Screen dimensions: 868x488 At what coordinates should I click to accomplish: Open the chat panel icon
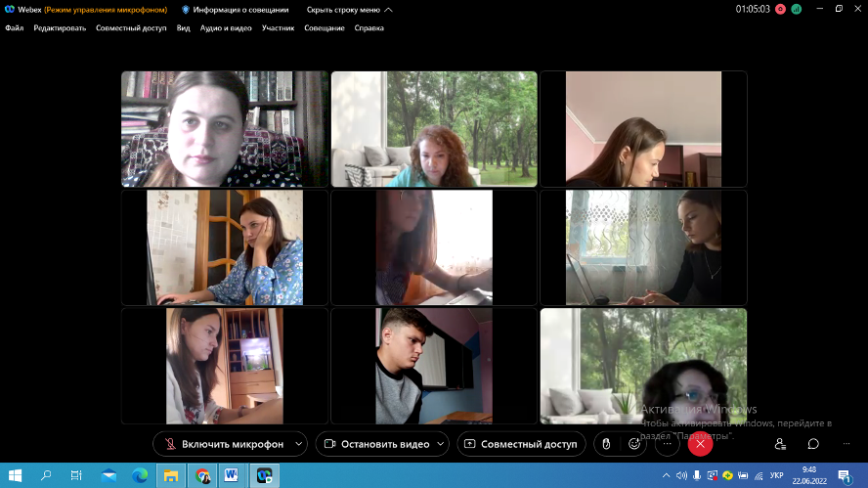coord(813,444)
